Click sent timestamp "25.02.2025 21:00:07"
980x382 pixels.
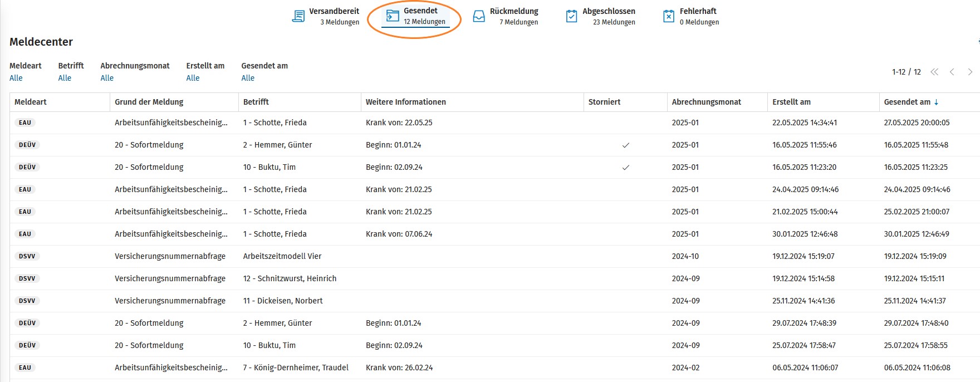point(917,212)
